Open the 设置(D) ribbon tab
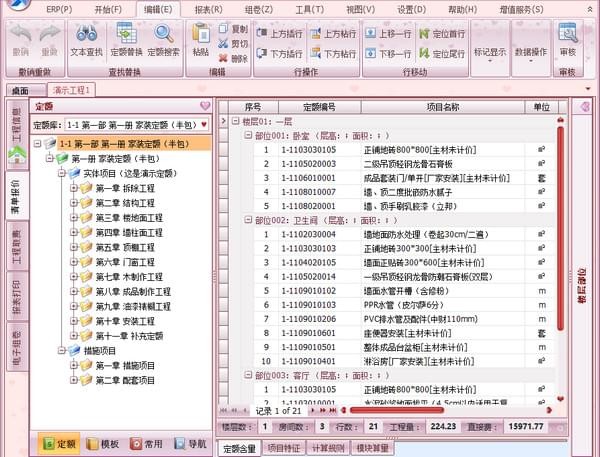Screen dimensions: 600x457 click(411, 9)
